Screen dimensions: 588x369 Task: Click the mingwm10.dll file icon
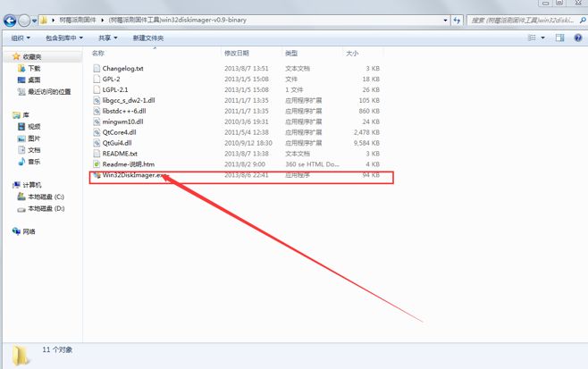coord(97,122)
